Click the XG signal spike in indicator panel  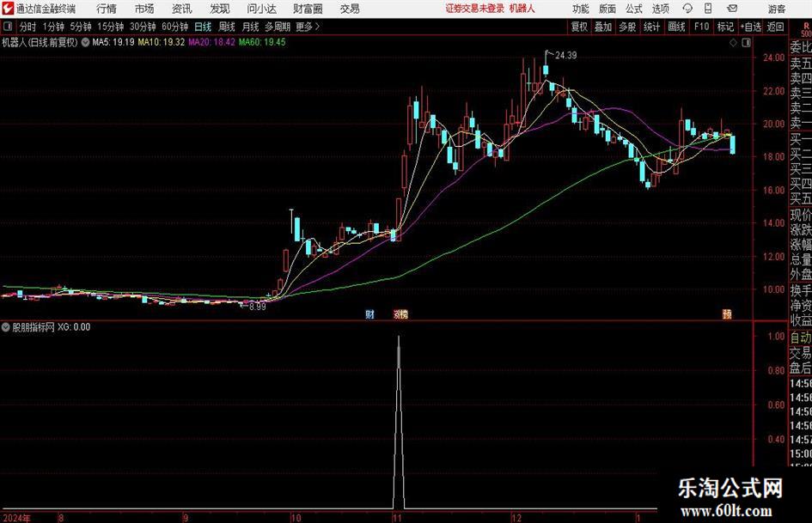[x=398, y=422]
